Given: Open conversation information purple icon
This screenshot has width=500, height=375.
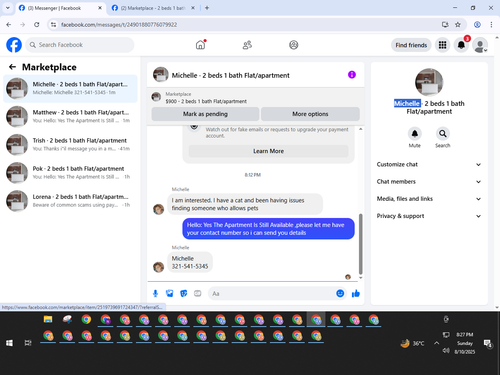Looking at the screenshot, I should pyautogui.click(x=352, y=75).
